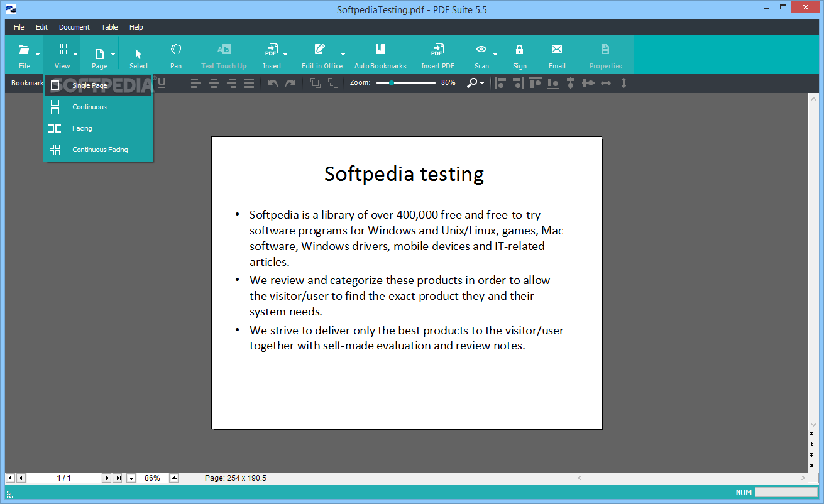Image resolution: width=824 pixels, height=504 pixels.
Task: Activate the Pan hand tool
Action: (x=176, y=54)
